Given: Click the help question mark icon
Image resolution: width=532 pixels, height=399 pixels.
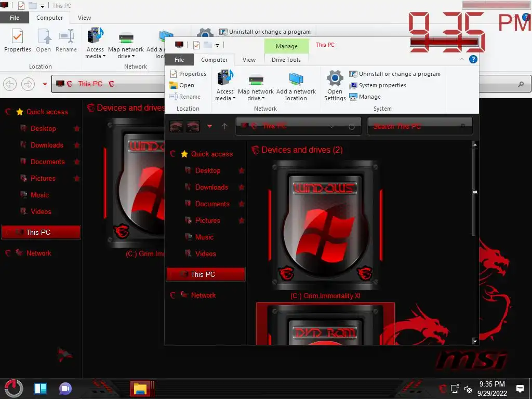Looking at the screenshot, I should pos(473,59).
